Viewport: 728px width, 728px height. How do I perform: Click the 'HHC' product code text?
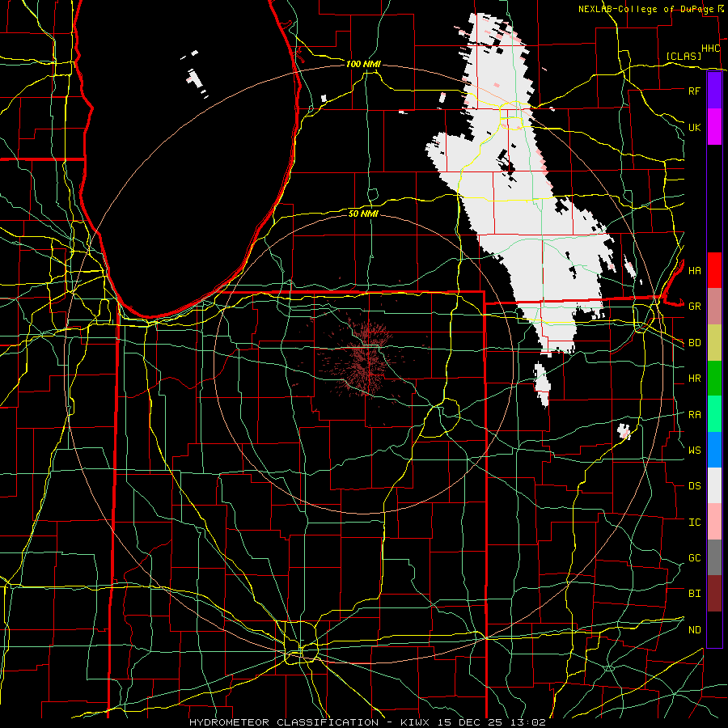(710, 49)
